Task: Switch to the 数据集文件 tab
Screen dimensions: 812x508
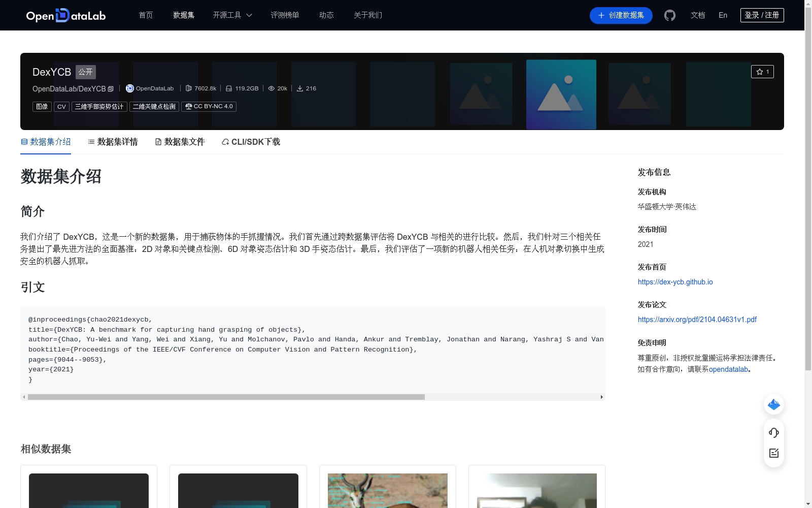Action: click(x=180, y=142)
